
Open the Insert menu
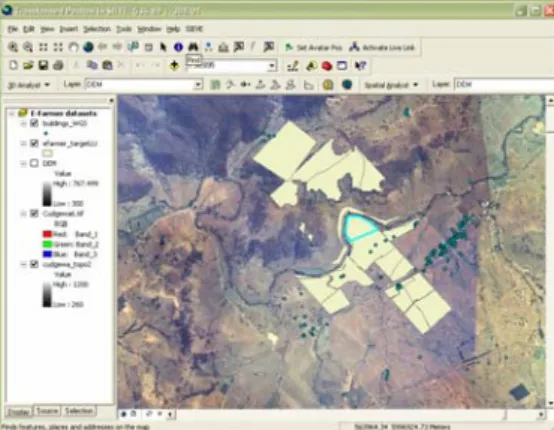pyautogui.click(x=69, y=29)
